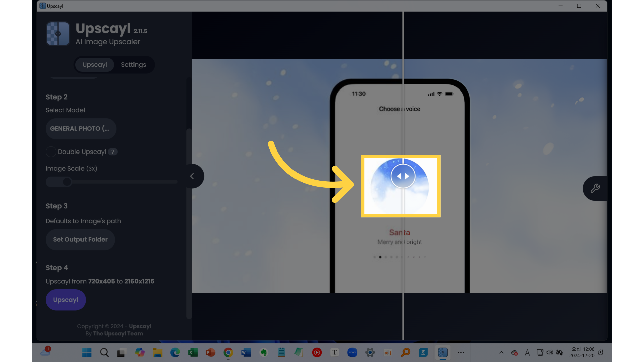Select the GENERAL PHOTO model dropdown
Viewport: 644px width, 362px height.
[80, 129]
